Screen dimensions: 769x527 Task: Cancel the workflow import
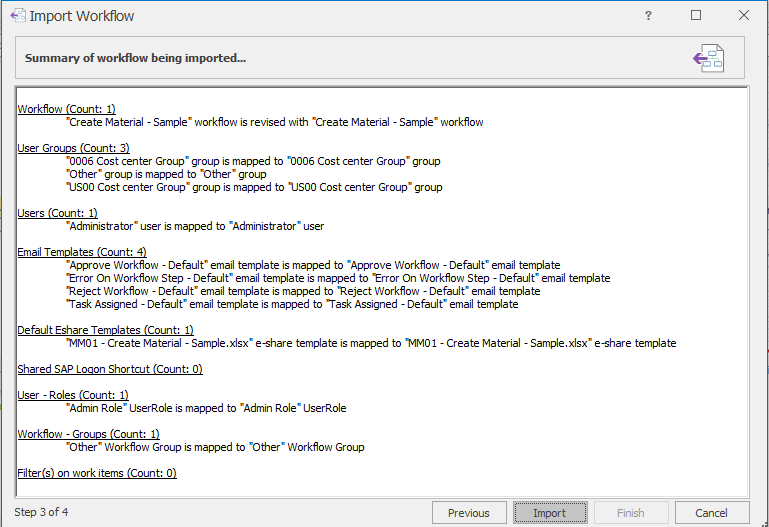tap(711, 513)
